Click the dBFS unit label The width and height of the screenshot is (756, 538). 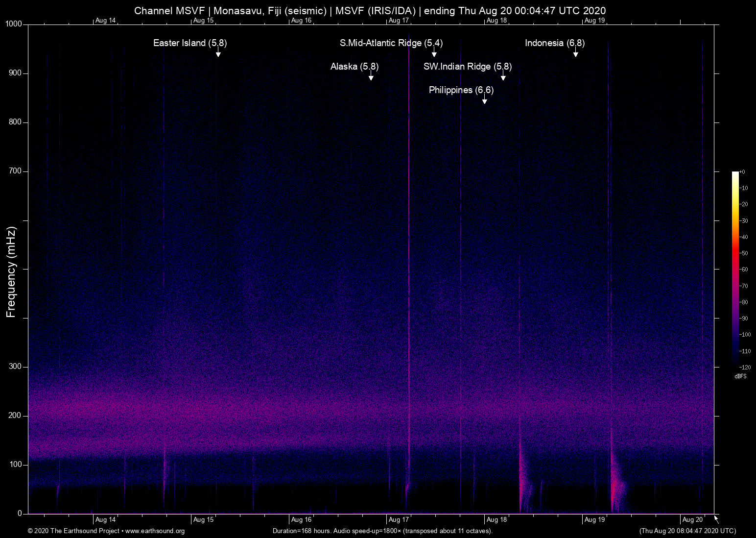(x=741, y=376)
